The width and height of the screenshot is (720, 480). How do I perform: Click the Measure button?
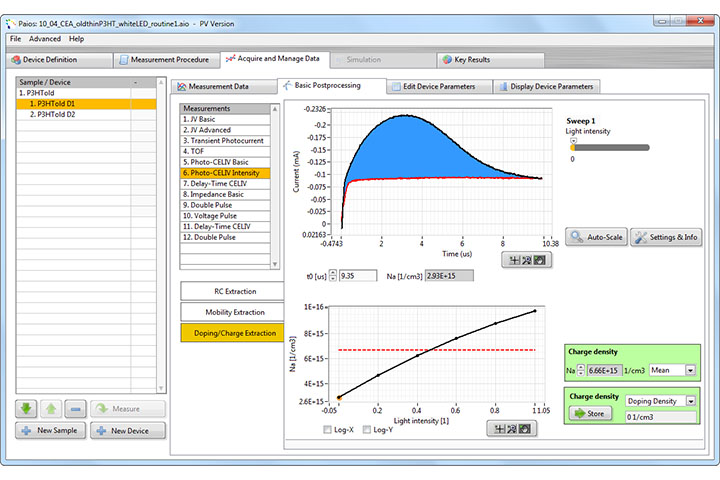pyautogui.click(x=128, y=408)
